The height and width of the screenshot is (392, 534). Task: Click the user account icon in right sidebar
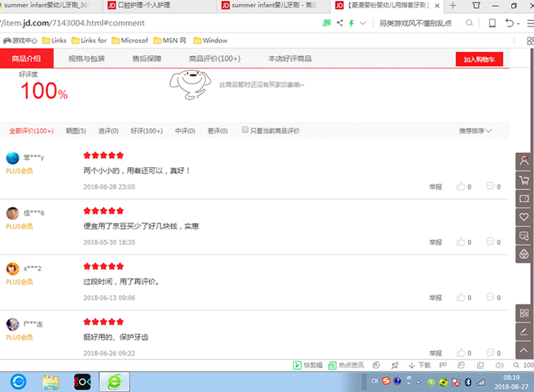[524, 161]
